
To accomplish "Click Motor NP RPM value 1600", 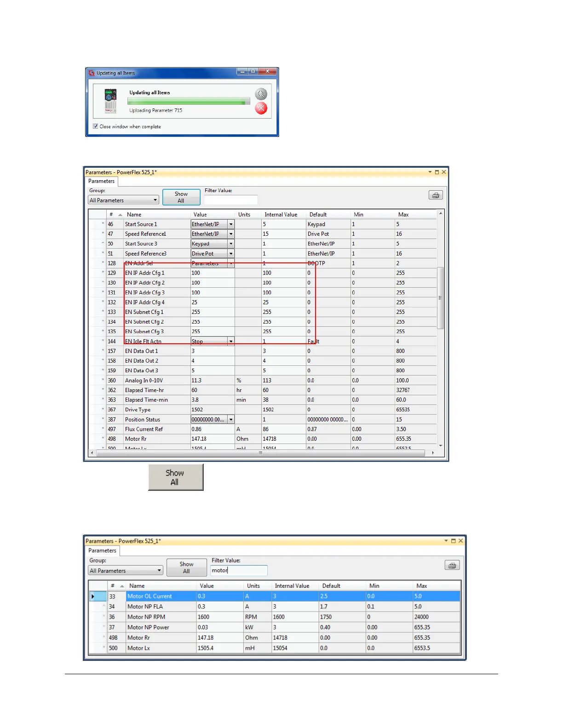I will [220, 617].
